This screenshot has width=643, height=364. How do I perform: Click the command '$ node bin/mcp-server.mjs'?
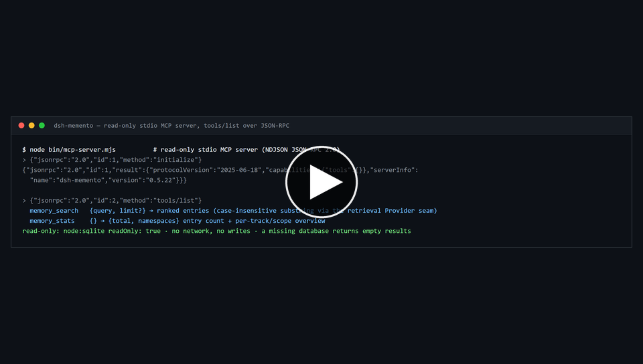click(69, 150)
